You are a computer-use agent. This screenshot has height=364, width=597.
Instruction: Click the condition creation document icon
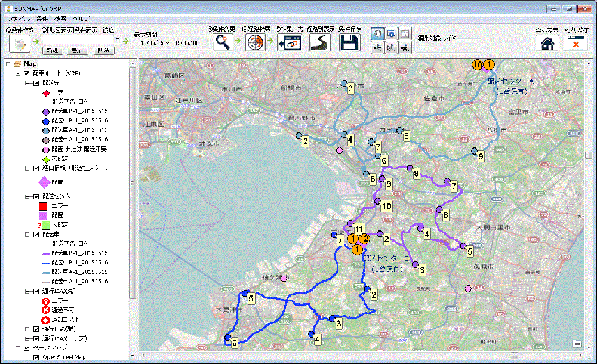click(21, 44)
